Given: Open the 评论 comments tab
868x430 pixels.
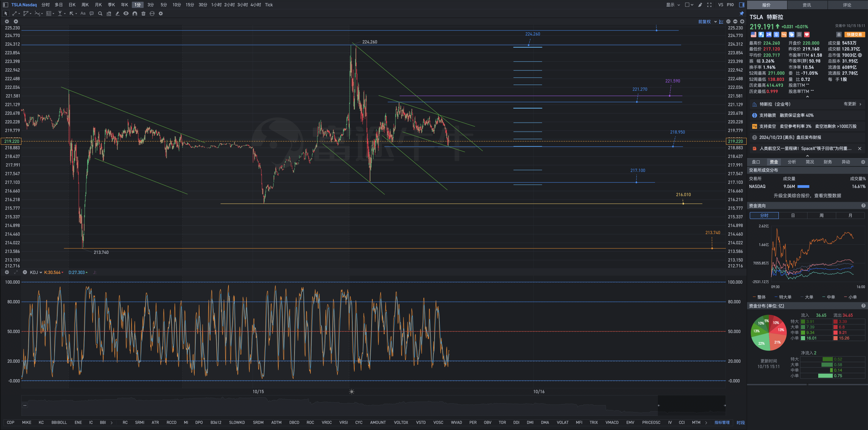Looking at the screenshot, I should pos(847,5).
